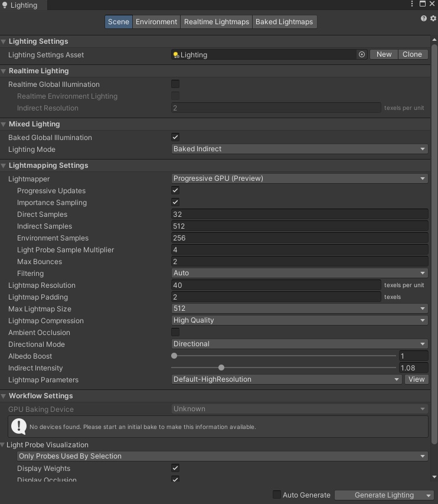Collapse the Mixed Lighting section

click(x=4, y=124)
